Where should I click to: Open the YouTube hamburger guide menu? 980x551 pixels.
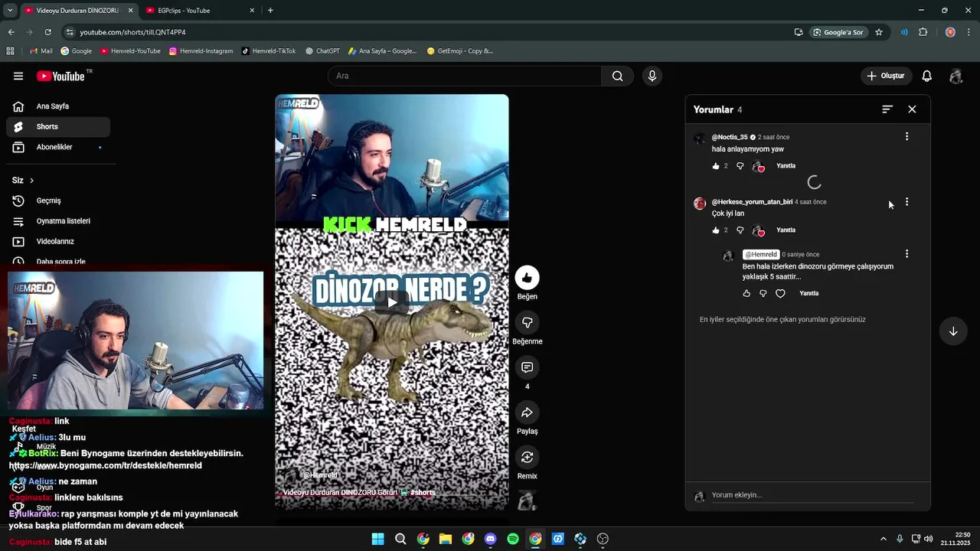(x=18, y=76)
